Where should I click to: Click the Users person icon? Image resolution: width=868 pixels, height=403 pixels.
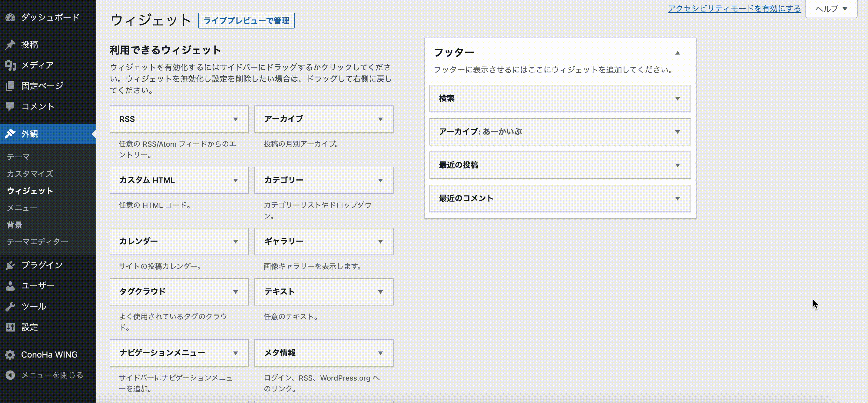pyautogui.click(x=10, y=286)
